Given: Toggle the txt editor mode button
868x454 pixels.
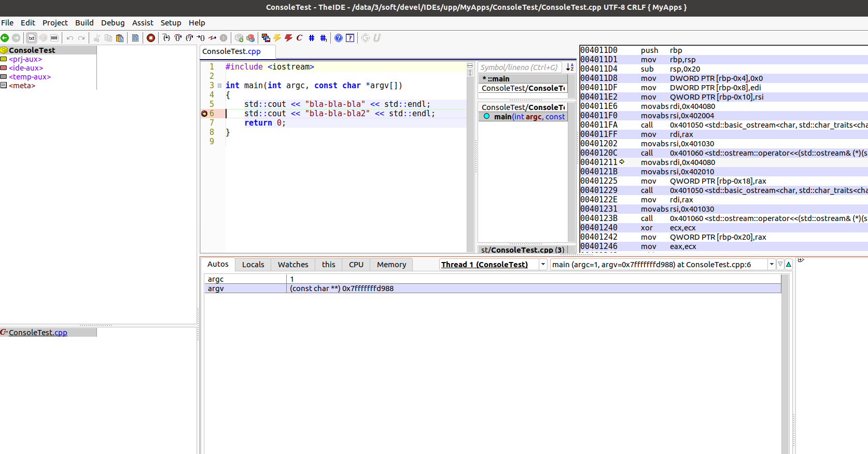Looking at the screenshot, I should point(32,38).
